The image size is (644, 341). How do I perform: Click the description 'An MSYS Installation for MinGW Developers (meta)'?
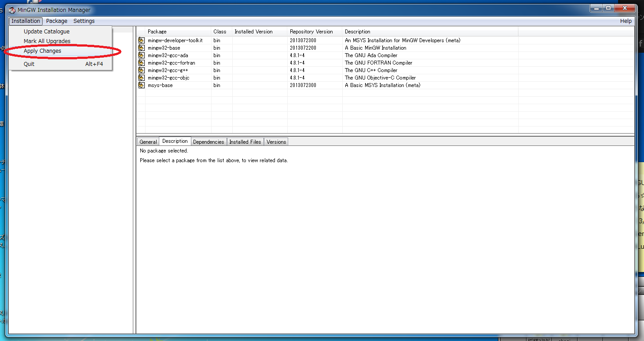[x=402, y=40]
